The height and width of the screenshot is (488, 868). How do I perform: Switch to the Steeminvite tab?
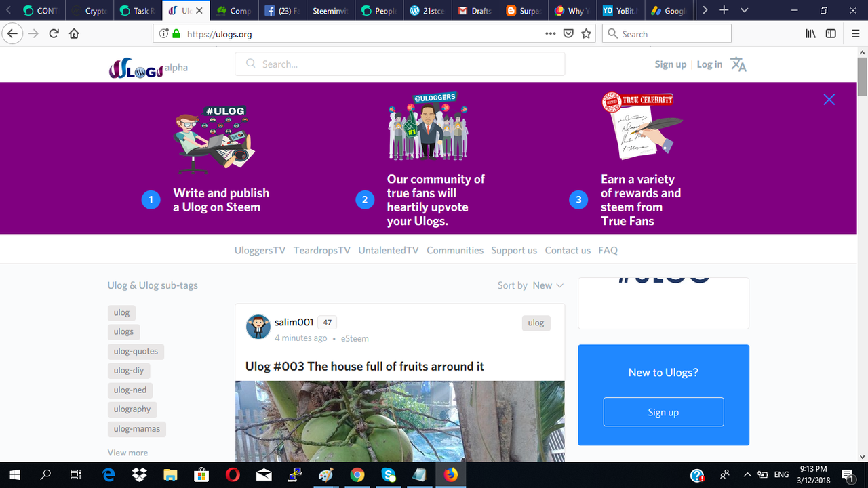pyautogui.click(x=330, y=10)
